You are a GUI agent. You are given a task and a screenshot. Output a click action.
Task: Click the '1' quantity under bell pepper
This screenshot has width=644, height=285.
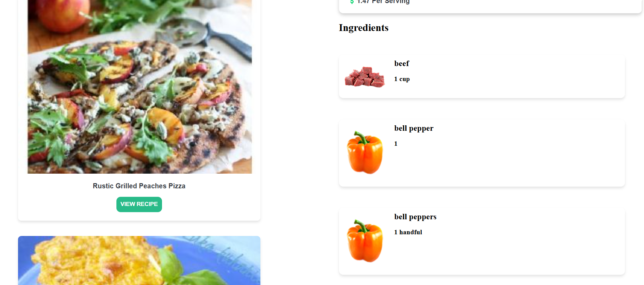[x=396, y=144]
